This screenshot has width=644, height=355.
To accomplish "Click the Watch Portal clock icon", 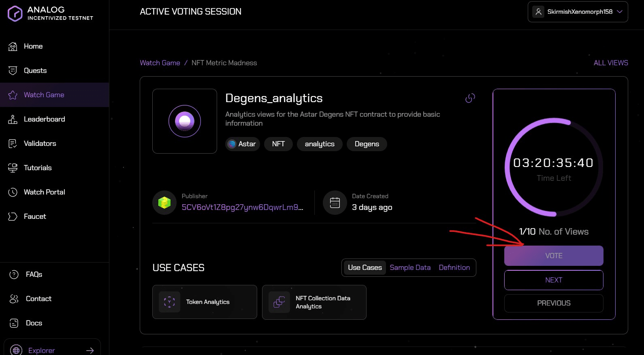I will (13, 192).
